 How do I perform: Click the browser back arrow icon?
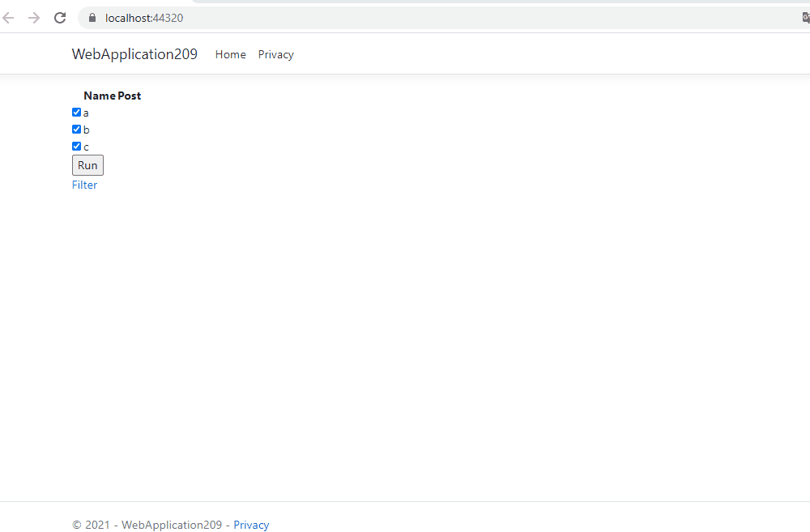(8, 17)
